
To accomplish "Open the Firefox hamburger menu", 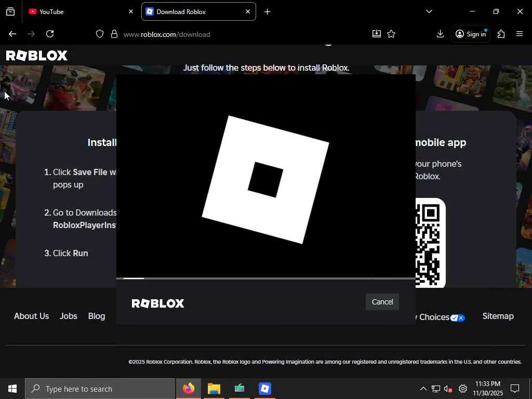I will [x=520, y=34].
